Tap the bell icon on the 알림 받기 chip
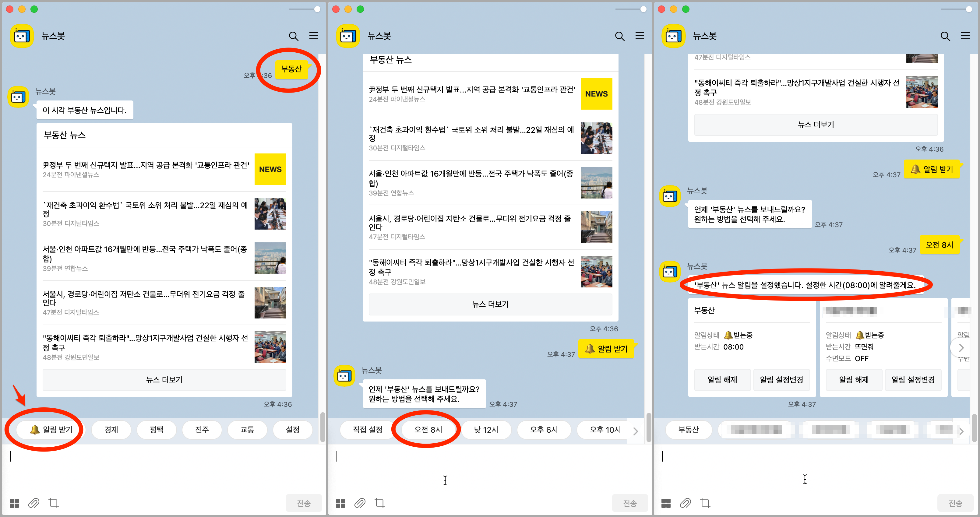Screen dimensions: 980x517 35,430
